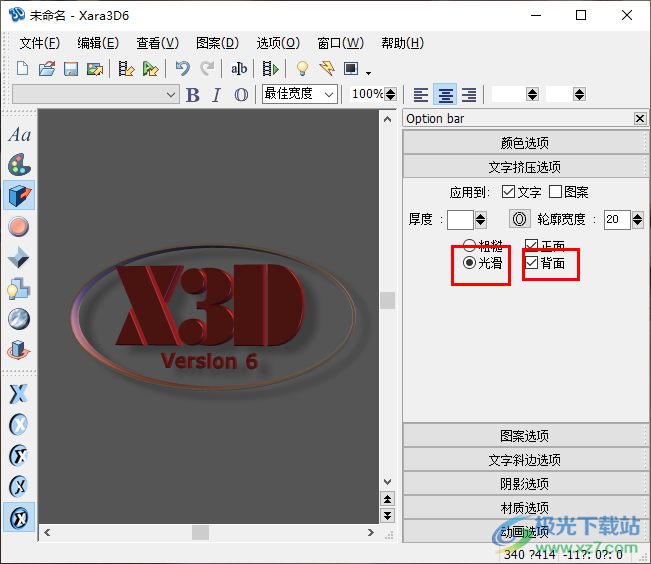Click the export image icon
Viewport: 651px width, 564px height.
click(x=95, y=69)
